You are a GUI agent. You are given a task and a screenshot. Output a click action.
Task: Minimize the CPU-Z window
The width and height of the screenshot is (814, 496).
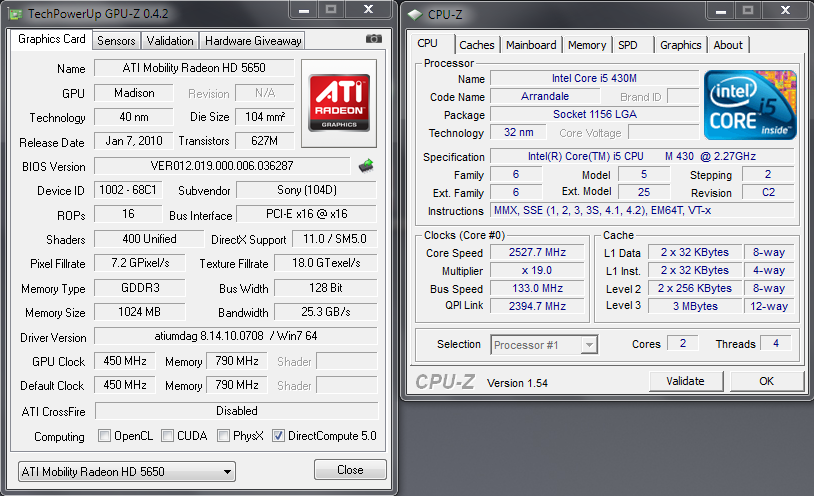pyautogui.click(x=721, y=11)
